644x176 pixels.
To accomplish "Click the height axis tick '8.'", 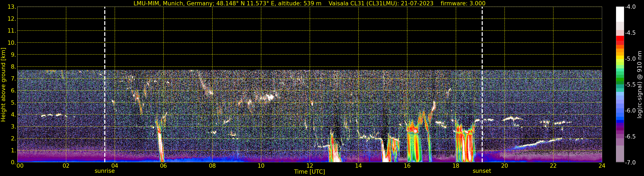I will (13, 66).
